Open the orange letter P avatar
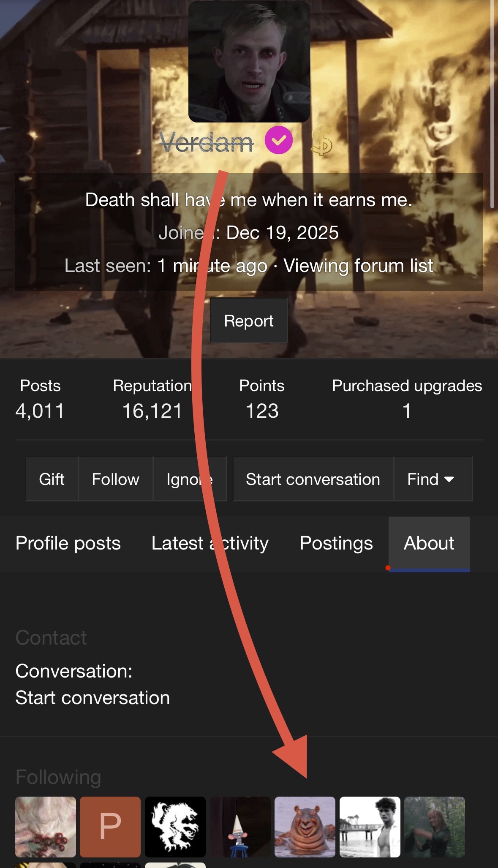The image size is (498, 868). (x=110, y=827)
